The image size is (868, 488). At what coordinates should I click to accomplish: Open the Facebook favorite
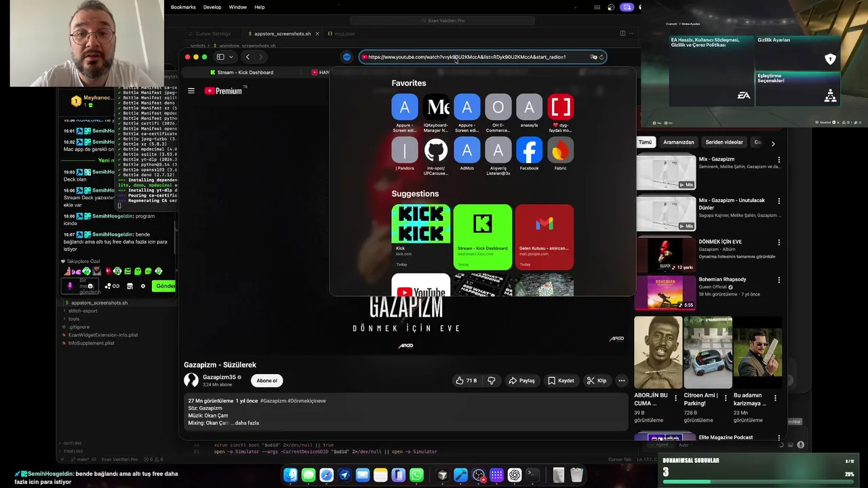(x=529, y=154)
